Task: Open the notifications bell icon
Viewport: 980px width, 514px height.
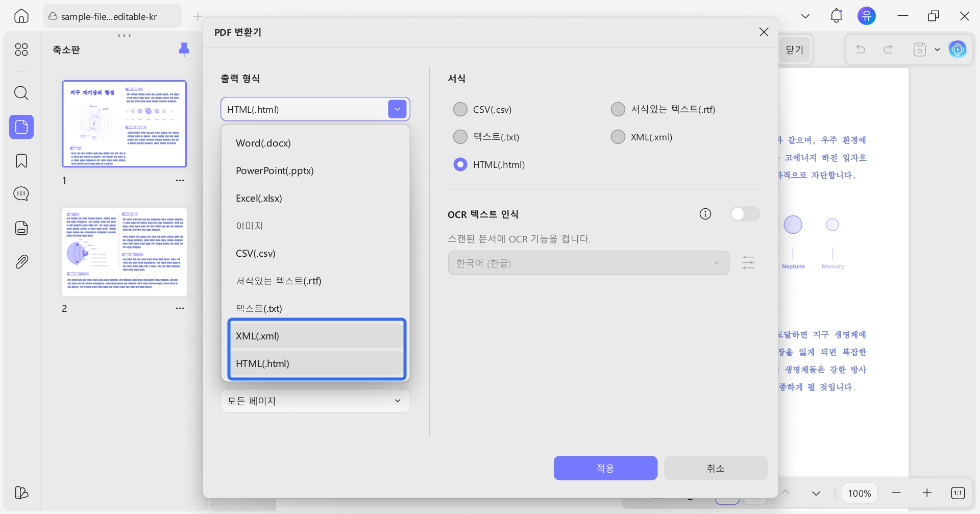Action: tap(836, 16)
